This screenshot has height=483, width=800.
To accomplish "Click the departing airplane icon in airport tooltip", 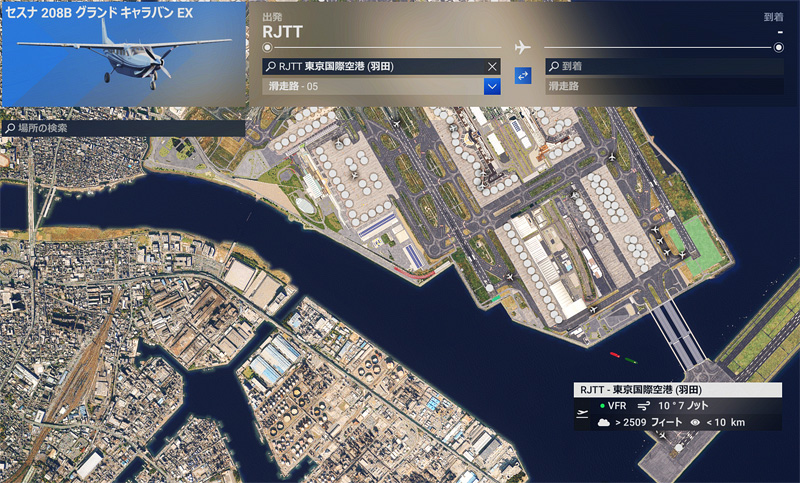I will 582,414.
